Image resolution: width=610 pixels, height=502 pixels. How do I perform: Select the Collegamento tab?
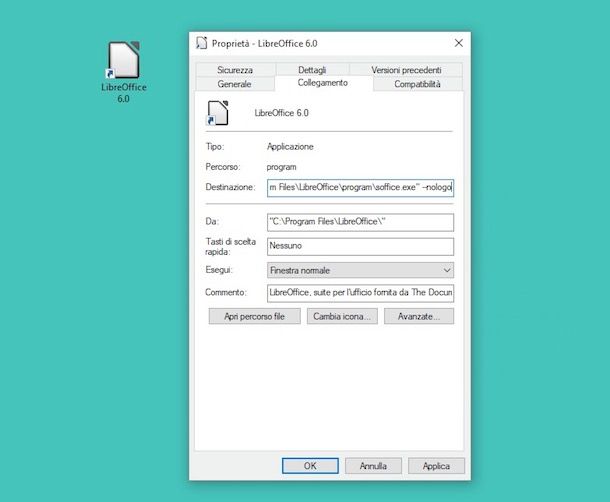pyautogui.click(x=323, y=83)
